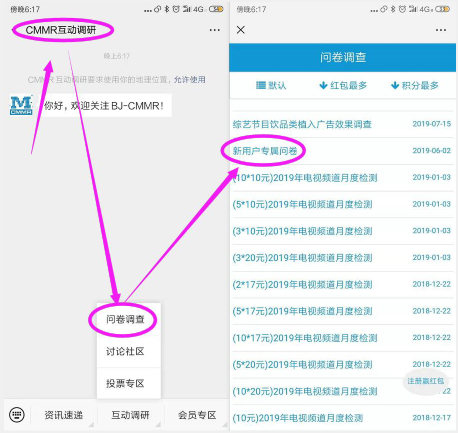Sort surveys by 积分最多 arrow
This screenshot has width=458, height=433.
pyautogui.click(x=395, y=85)
